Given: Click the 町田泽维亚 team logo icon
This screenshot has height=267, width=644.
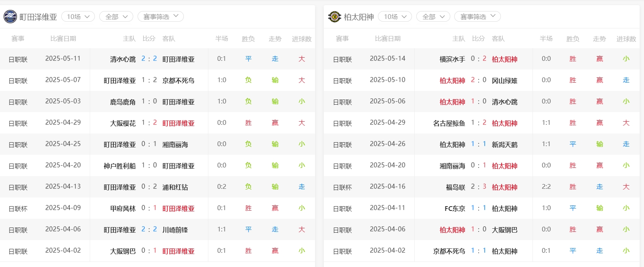Looking at the screenshot, I should coord(10,17).
